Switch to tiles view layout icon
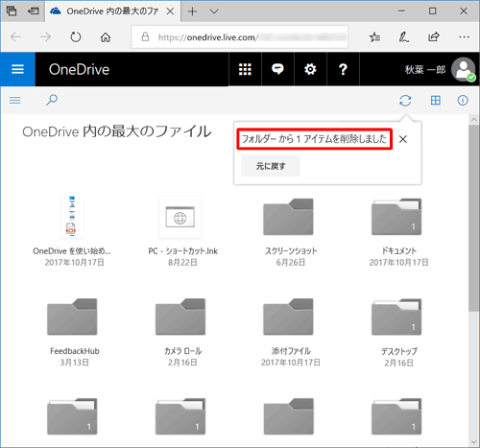 click(x=436, y=101)
